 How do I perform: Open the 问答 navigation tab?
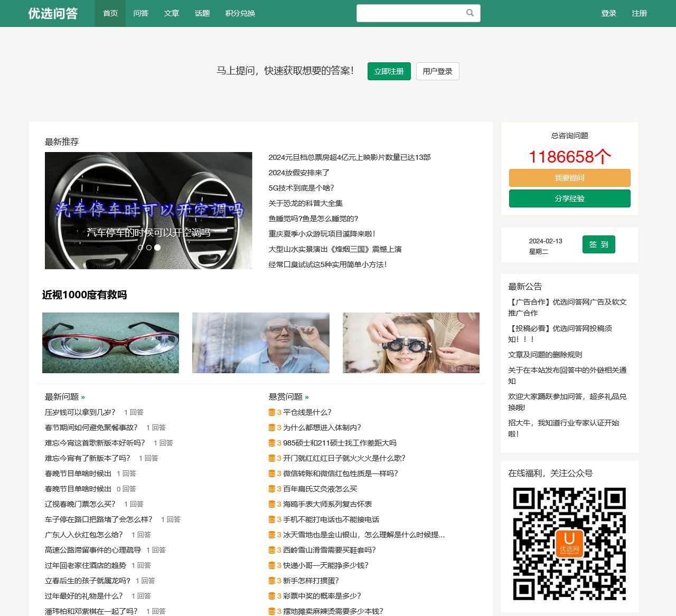coord(141,13)
